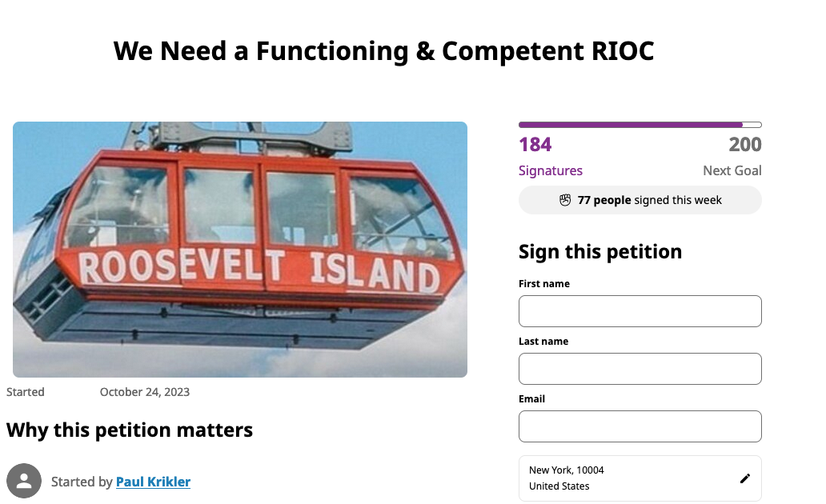The height and width of the screenshot is (504, 826).
Task: Click the "77 people signed this week" text
Action: pos(649,200)
